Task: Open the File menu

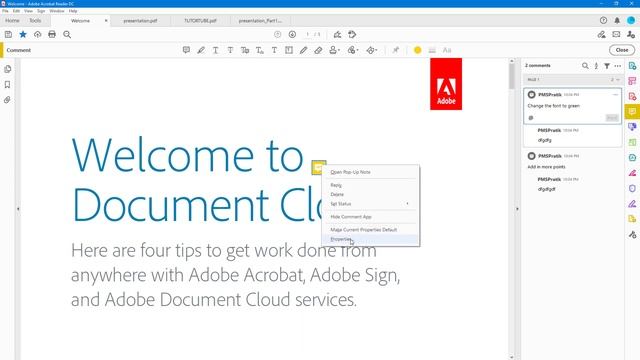Action: point(5,11)
